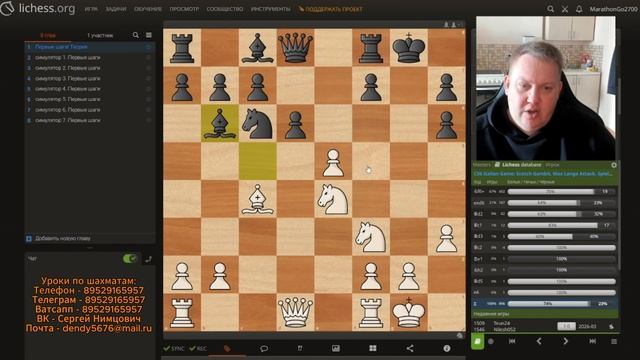This screenshot has width=640, height=360.
Task: Jump to last move
Action: (x=592, y=341)
